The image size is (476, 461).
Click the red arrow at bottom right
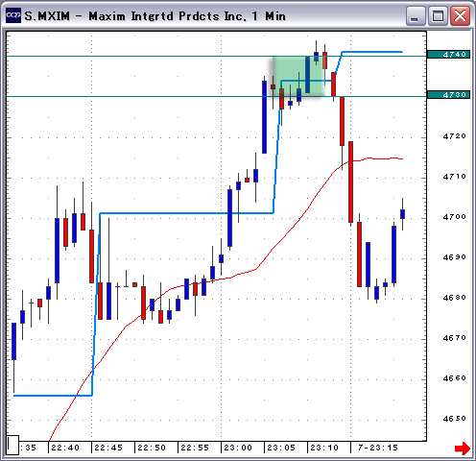coord(463,449)
